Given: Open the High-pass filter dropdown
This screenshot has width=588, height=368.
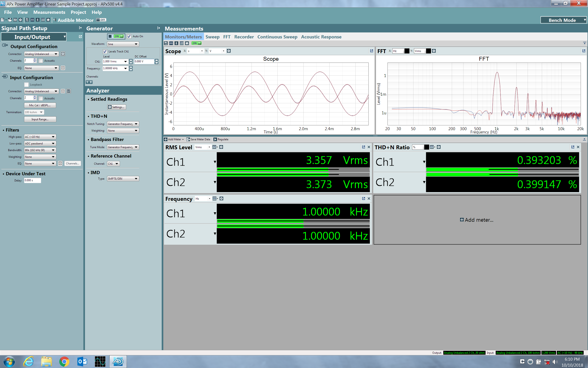Looking at the screenshot, I should [x=40, y=137].
